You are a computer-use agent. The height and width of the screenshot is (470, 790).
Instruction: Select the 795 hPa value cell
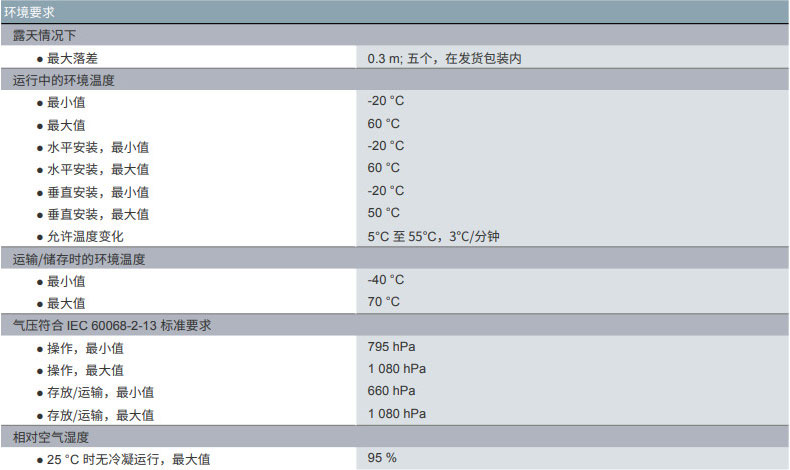coord(391,347)
